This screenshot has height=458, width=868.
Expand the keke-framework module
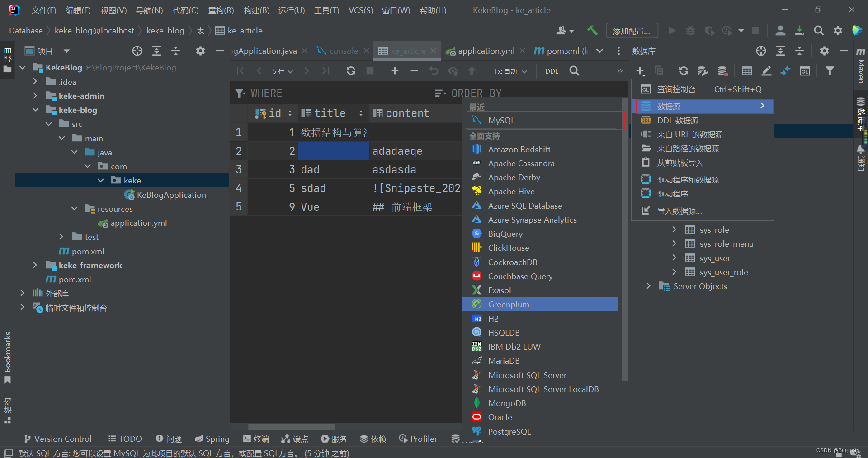pos(35,265)
